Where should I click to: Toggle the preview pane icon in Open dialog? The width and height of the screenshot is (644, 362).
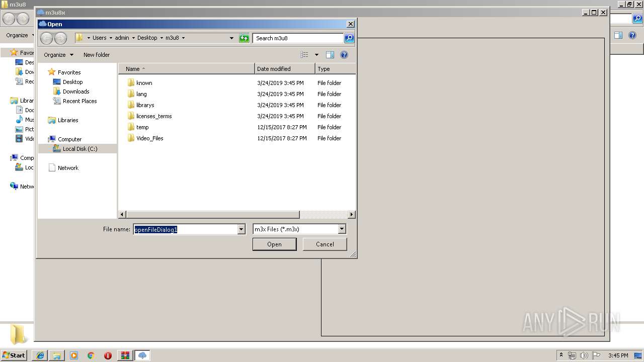[x=330, y=55]
